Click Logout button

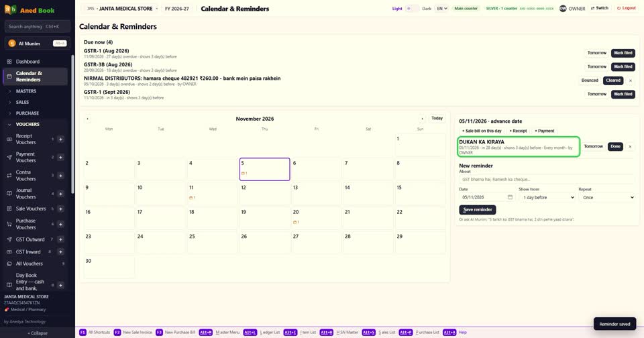[x=627, y=8]
